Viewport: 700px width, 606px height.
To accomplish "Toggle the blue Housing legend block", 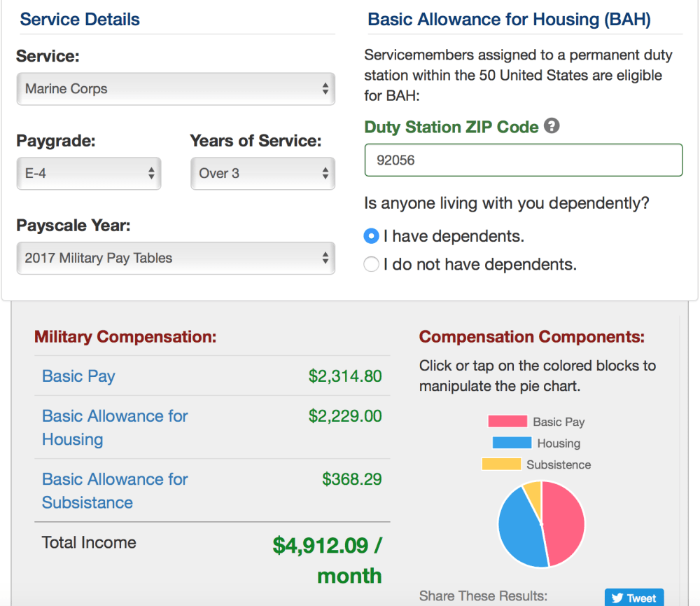I will pyautogui.click(x=511, y=443).
